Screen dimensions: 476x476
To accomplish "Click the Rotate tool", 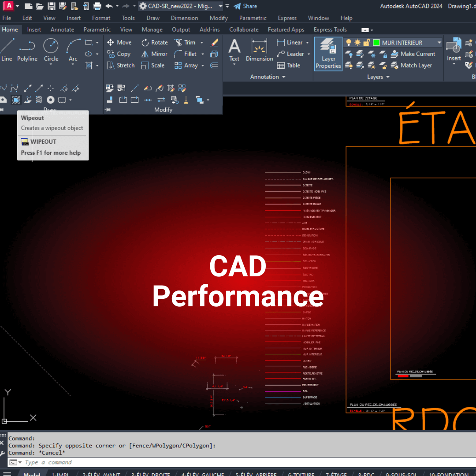I will pyautogui.click(x=155, y=42).
